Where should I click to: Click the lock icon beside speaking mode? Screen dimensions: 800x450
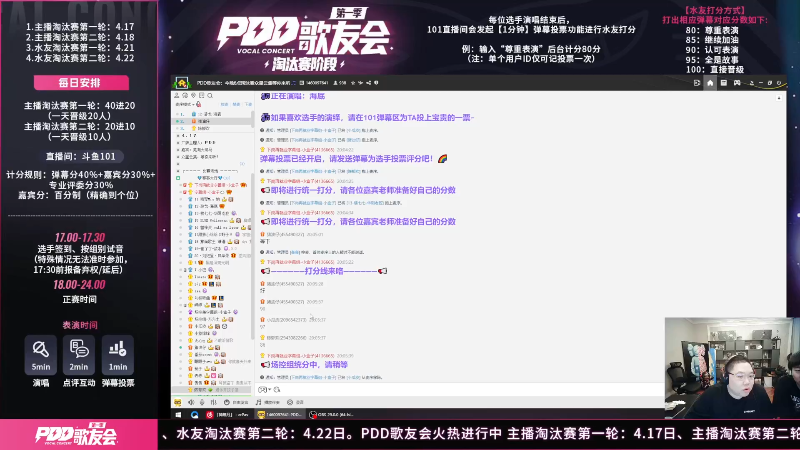point(198,104)
